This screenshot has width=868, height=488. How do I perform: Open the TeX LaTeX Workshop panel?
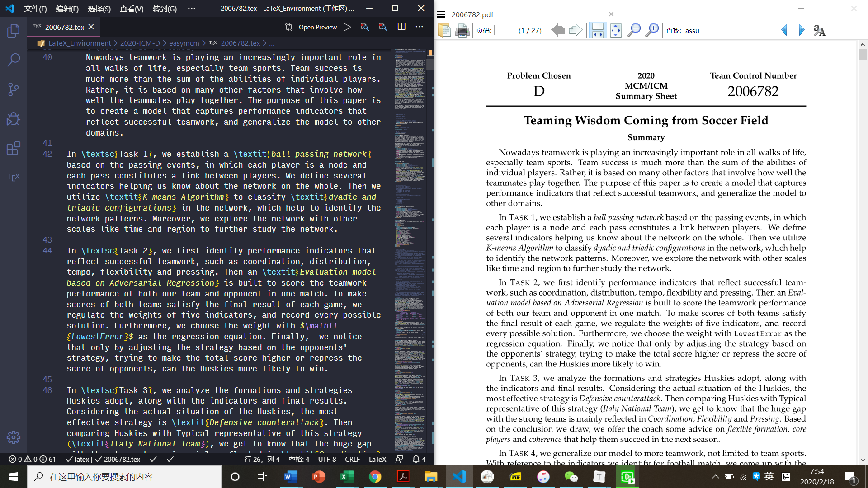pos(14,177)
